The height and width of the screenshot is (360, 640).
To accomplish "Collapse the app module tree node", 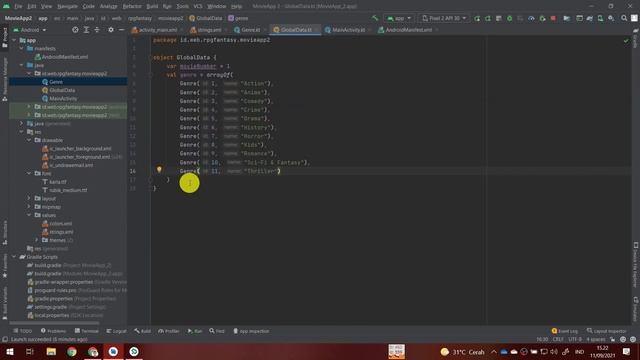I will (14, 40).
